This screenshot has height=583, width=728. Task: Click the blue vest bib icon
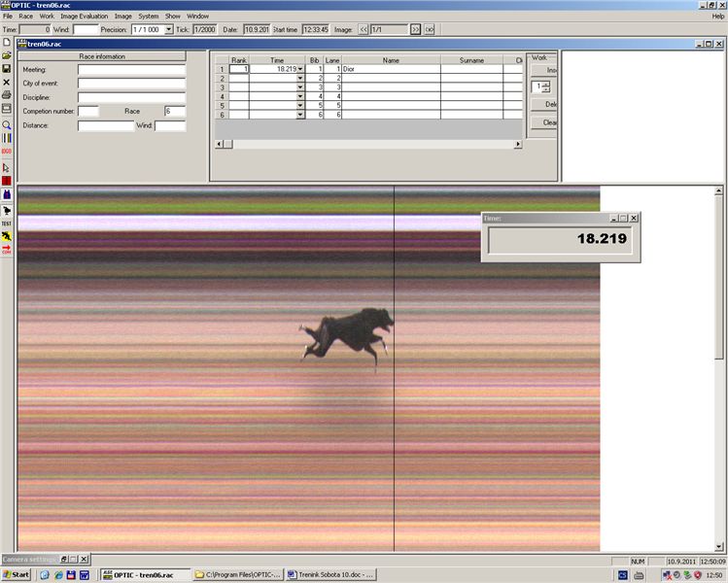(7, 194)
